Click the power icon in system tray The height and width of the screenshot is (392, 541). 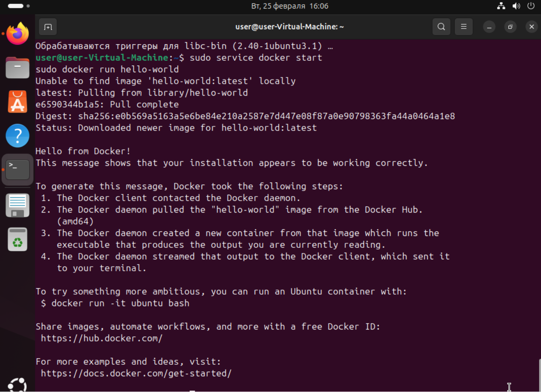point(531,6)
